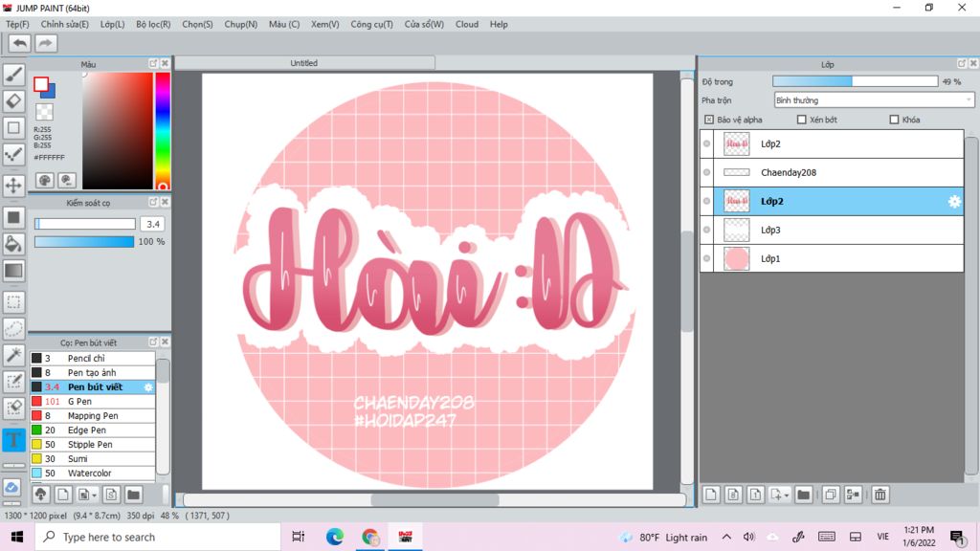Viewport: 980px width, 551px height.
Task: Open Chrome from the taskbar
Action: (370, 537)
